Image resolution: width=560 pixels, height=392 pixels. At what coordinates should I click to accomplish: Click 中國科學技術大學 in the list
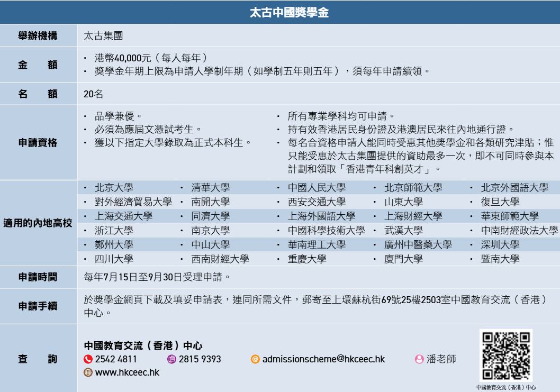click(327, 231)
